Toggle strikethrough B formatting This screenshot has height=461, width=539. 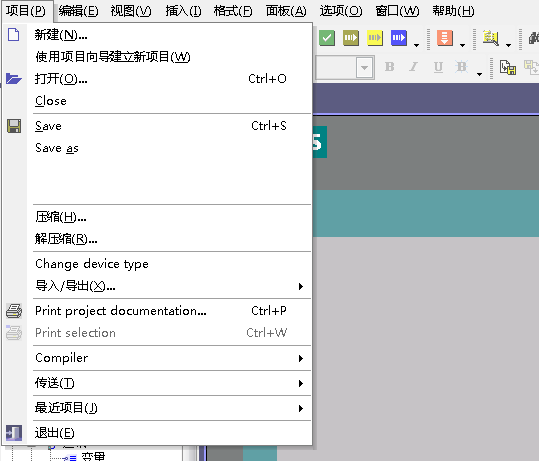461,67
